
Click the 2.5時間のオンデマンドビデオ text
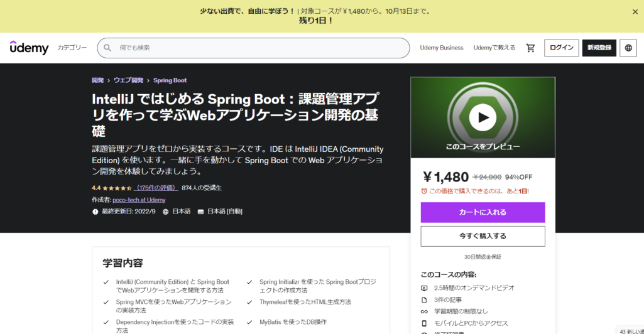(474, 288)
